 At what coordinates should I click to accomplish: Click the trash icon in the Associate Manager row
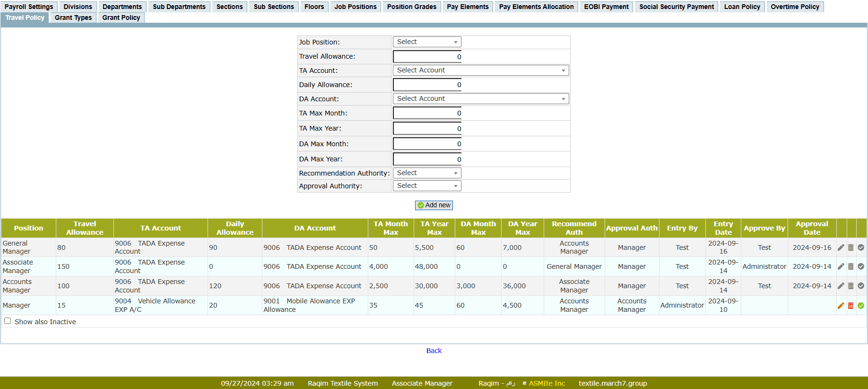pyautogui.click(x=851, y=267)
